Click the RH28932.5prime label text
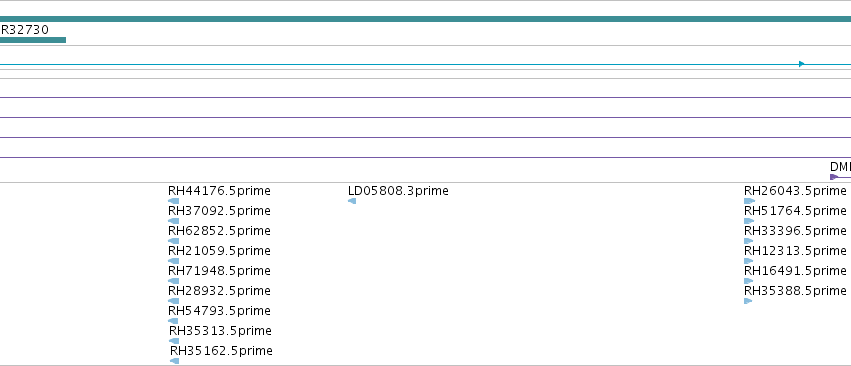The width and height of the screenshot is (851, 366). (x=219, y=291)
